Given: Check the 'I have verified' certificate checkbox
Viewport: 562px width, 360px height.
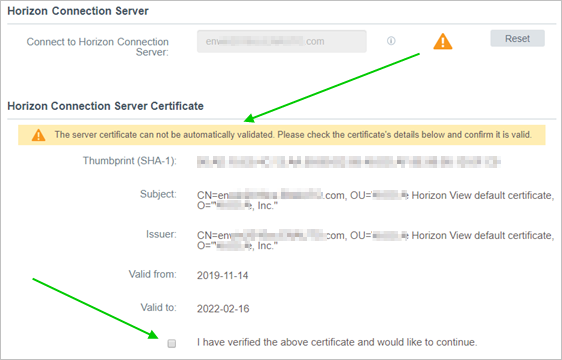Looking at the screenshot, I should 172,343.
